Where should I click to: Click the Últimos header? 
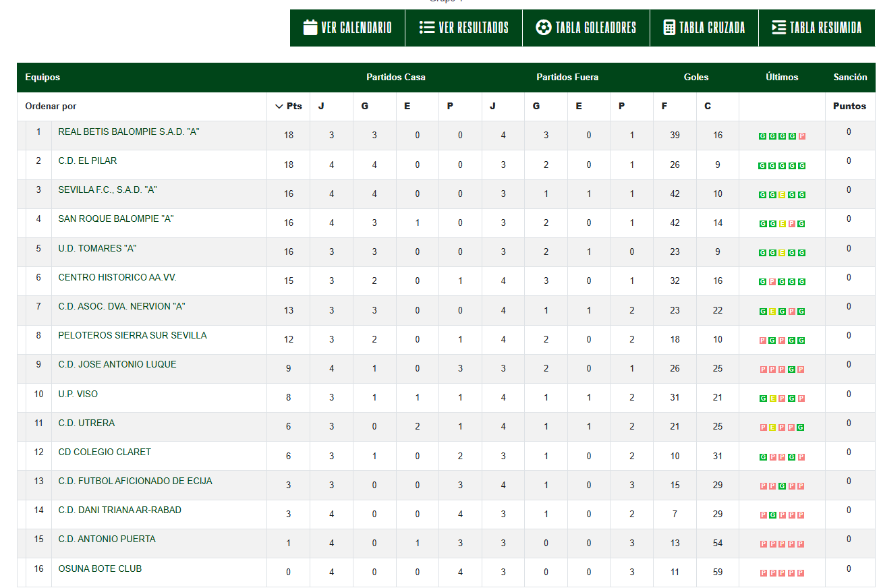tap(782, 78)
